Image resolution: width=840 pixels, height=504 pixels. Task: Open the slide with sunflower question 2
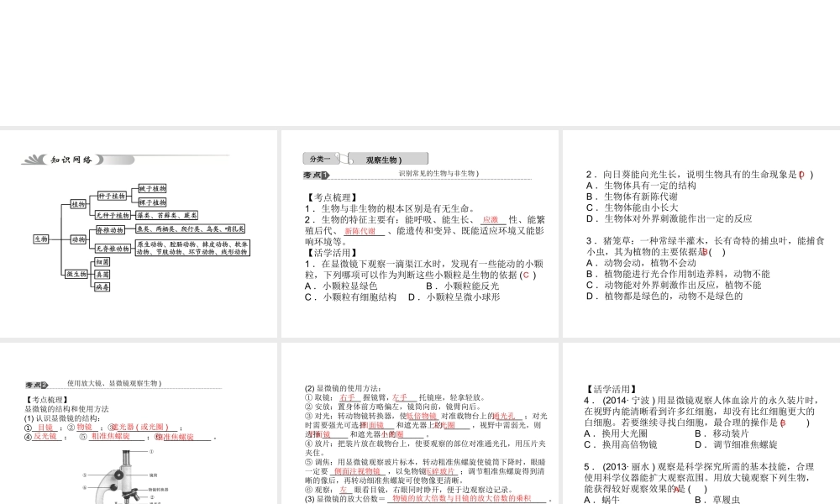pyautogui.click(x=701, y=234)
